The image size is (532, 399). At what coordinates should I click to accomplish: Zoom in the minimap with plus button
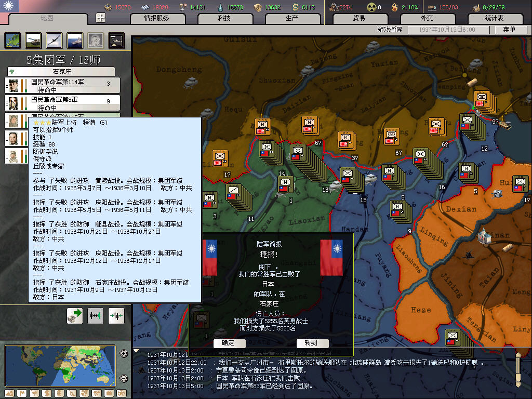click(x=124, y=353)
